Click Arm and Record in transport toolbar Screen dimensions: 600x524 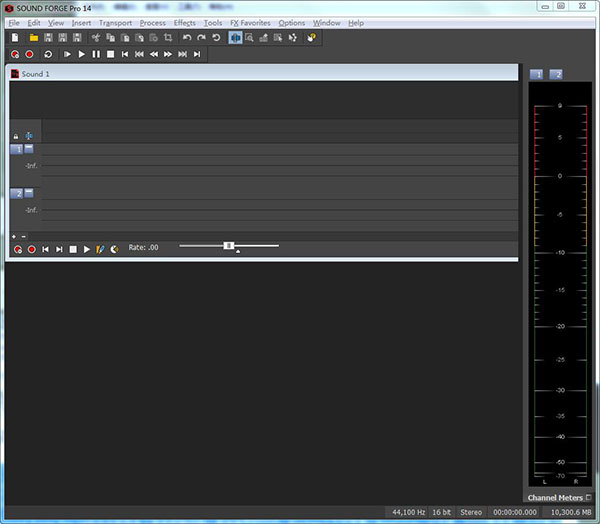[15, 54]
